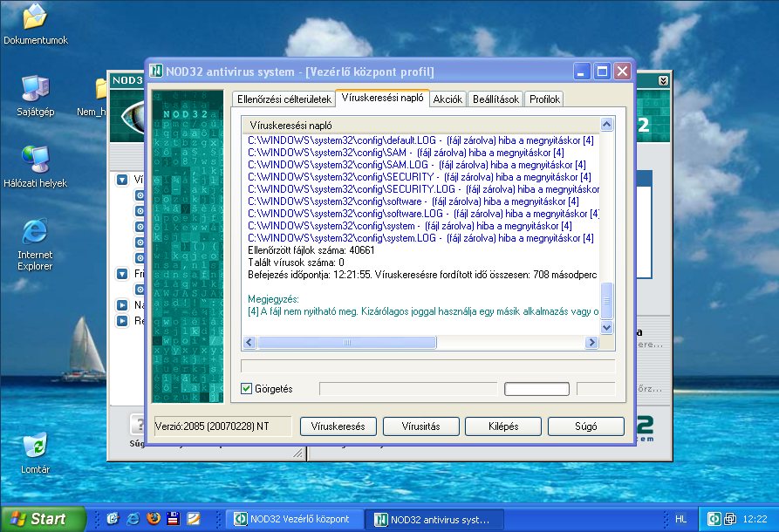Select the Lomtár recycle bin icon
Viewport: 779px width, 532px height.
(35, 453)
